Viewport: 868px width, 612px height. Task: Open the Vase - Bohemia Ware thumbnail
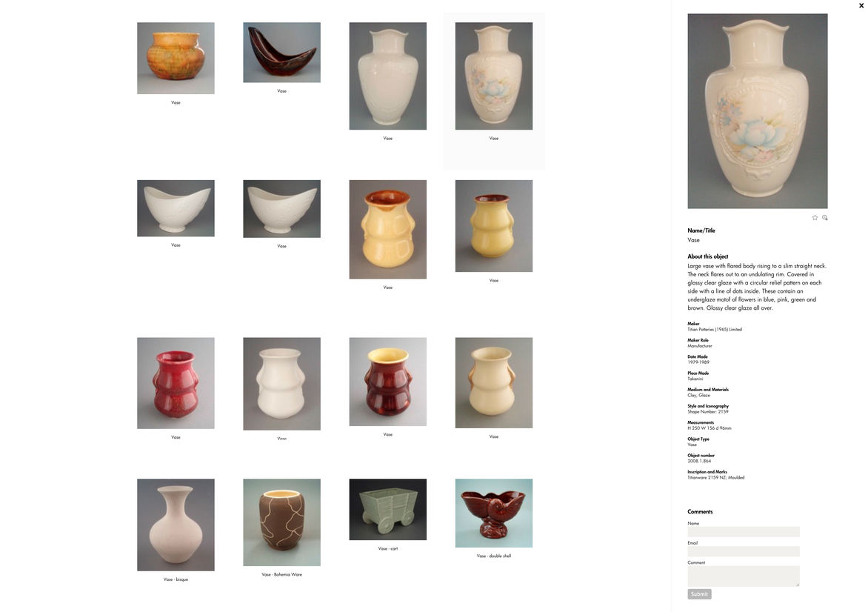coord(281,522)
